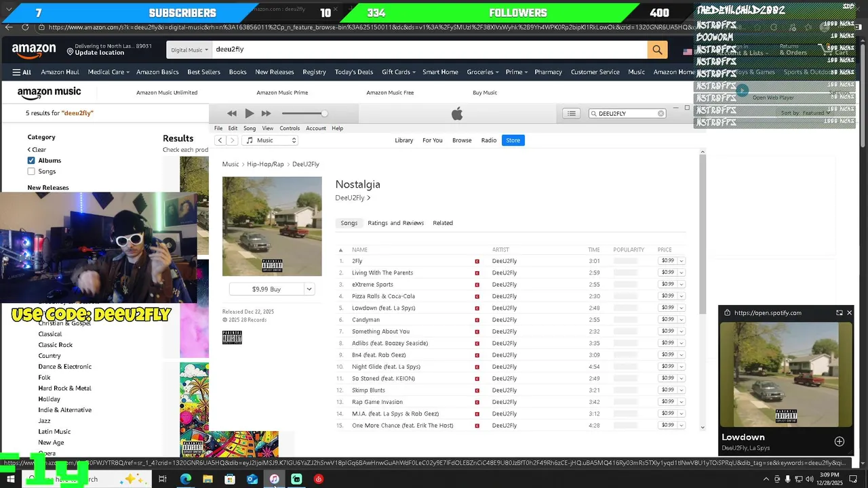Expand price options for One More Chance
This screenshot has height=488, width=868.
tap(682, 425)
